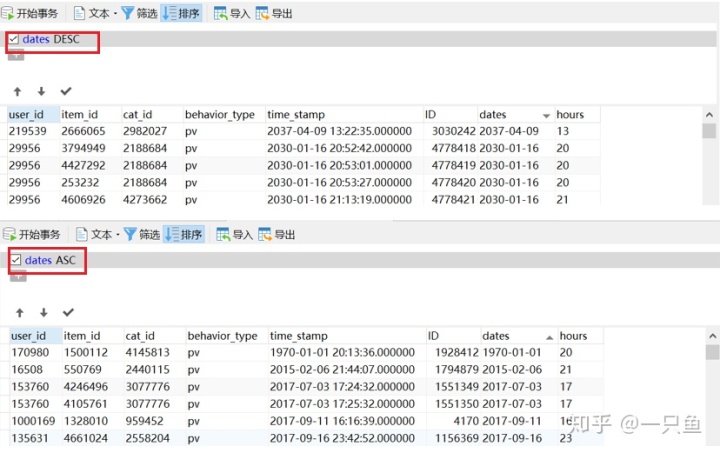Apply sort with checkmark in upper panel
The width and height of the screenshot is (720, 453).
click(66, 91)
